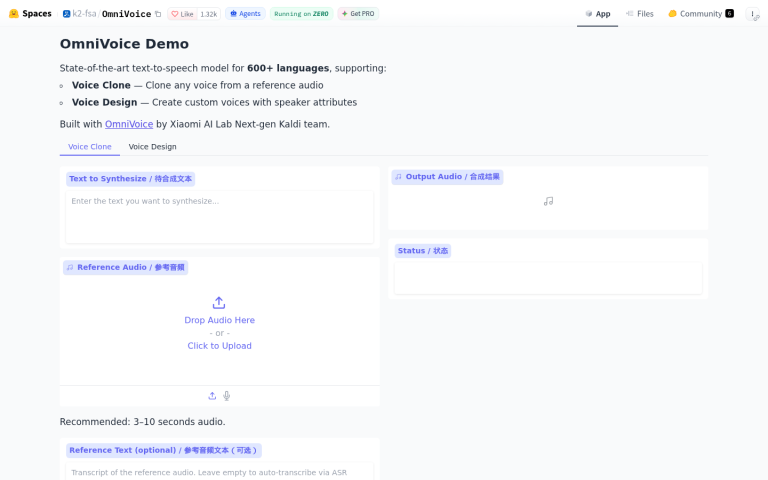Like the OmniVoice space

point(182,14)
